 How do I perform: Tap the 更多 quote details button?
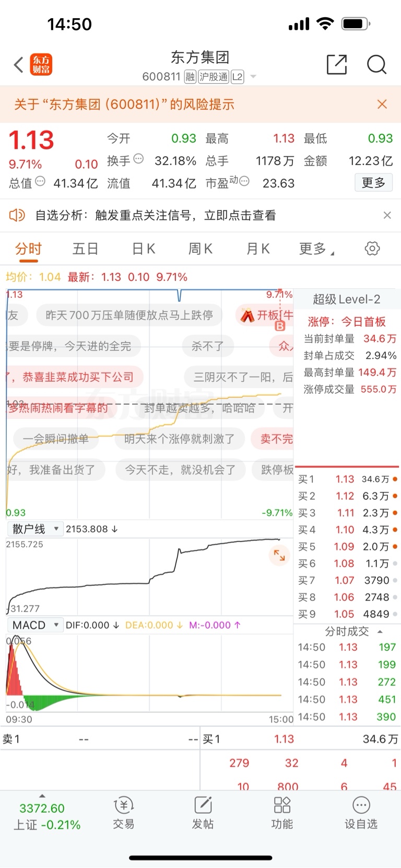click(373, 183)
